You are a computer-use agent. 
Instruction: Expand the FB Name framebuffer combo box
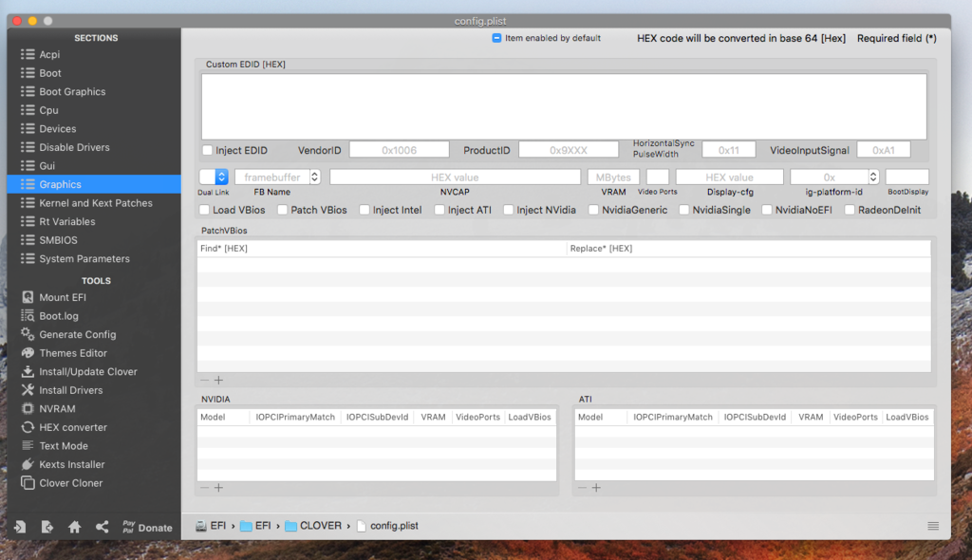coord(315,177)
